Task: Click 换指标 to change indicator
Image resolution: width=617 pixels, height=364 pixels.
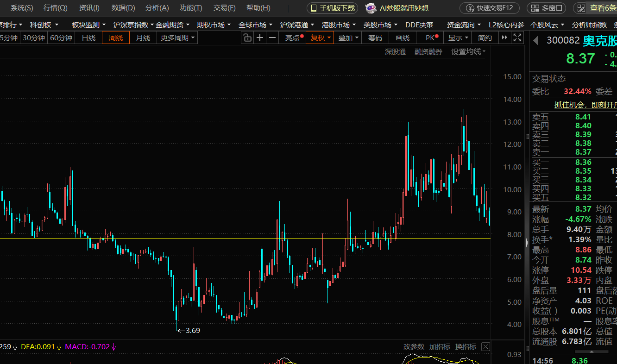Action: (466, 346)
